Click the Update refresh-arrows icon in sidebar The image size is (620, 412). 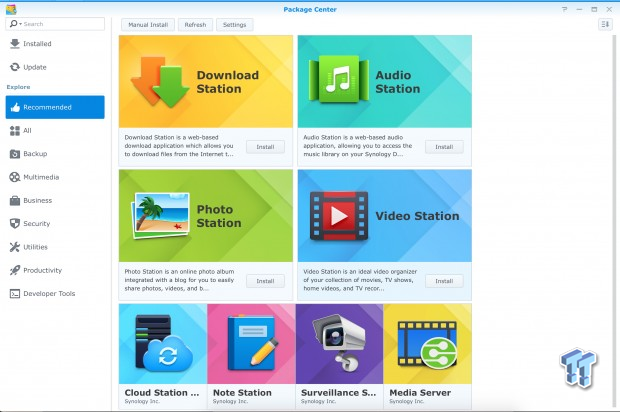point(15,67)
